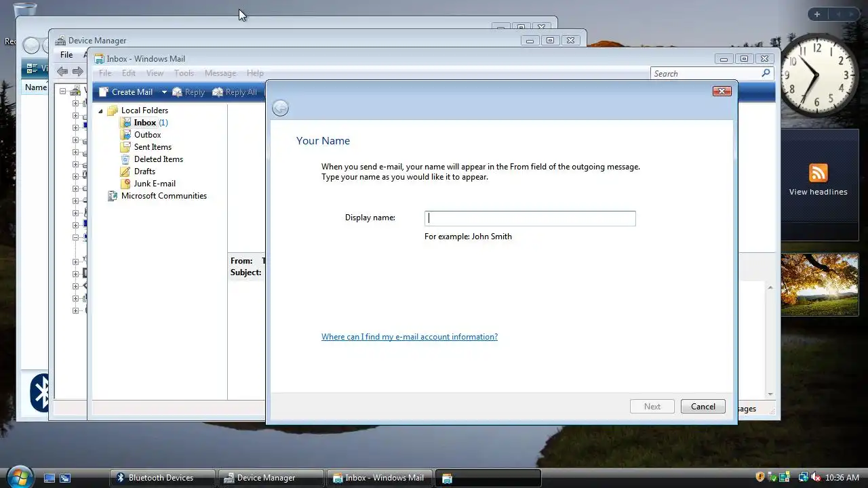Click the sidebar add gadget plus button

click(817, 14)
